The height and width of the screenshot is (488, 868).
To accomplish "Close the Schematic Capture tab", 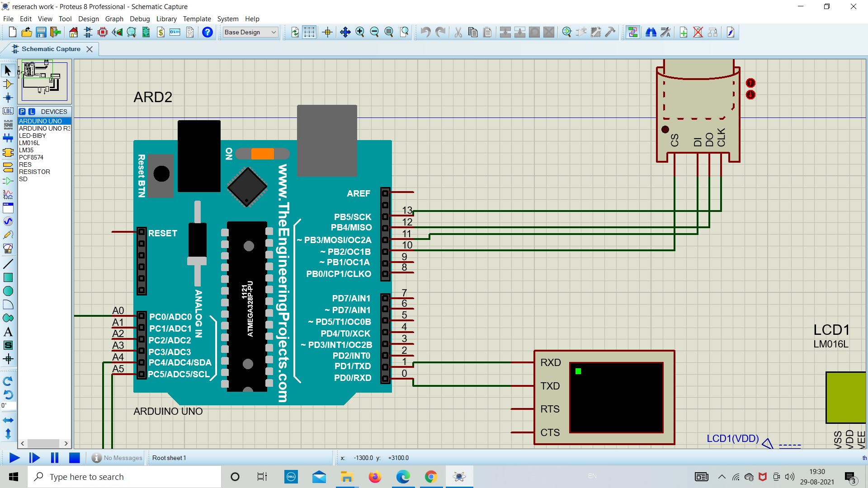I will click(90, 49).
